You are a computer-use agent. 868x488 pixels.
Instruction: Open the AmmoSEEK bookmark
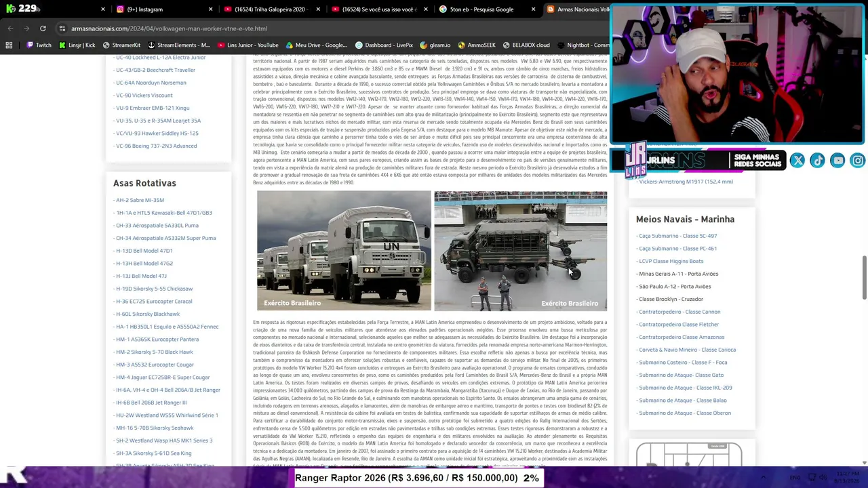point(476,45)
